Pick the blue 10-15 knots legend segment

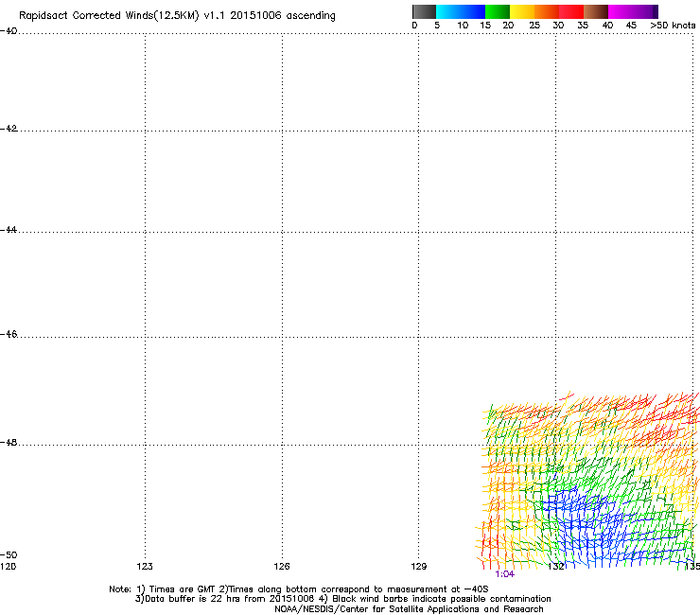pyautogui.click(x=473, y=11)
